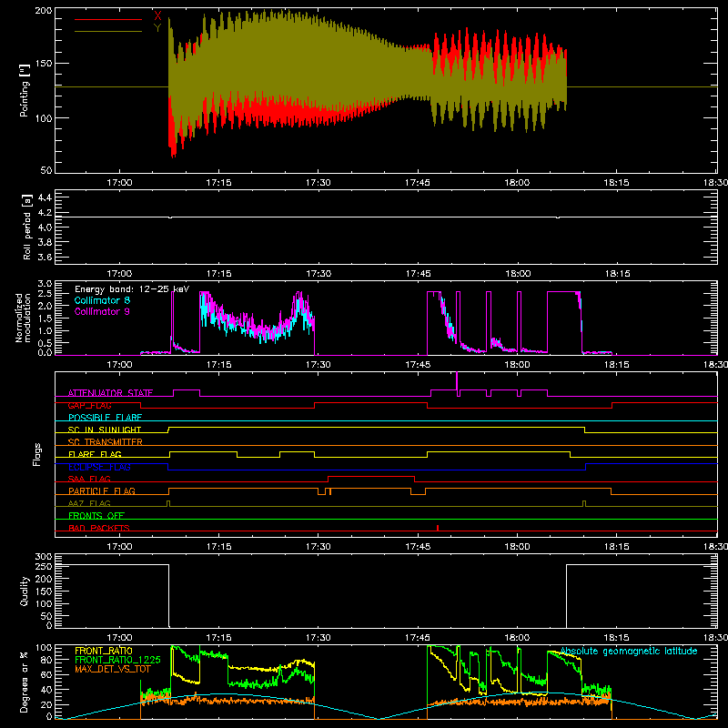728x728 pixels.
Task: Click '17:00' time label under the Quality plot
Action: pos(119,638)
